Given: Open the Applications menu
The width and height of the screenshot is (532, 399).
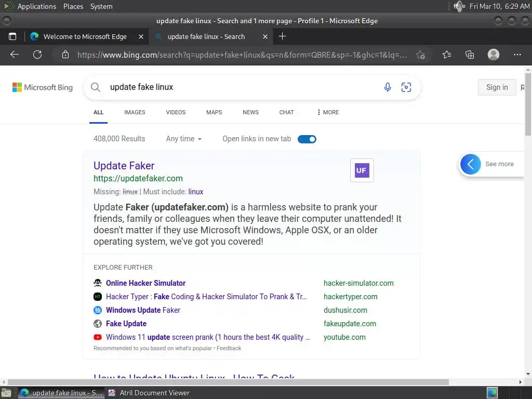Looking at the screenshot, I should pyautogui.click(x=37, y=6).
